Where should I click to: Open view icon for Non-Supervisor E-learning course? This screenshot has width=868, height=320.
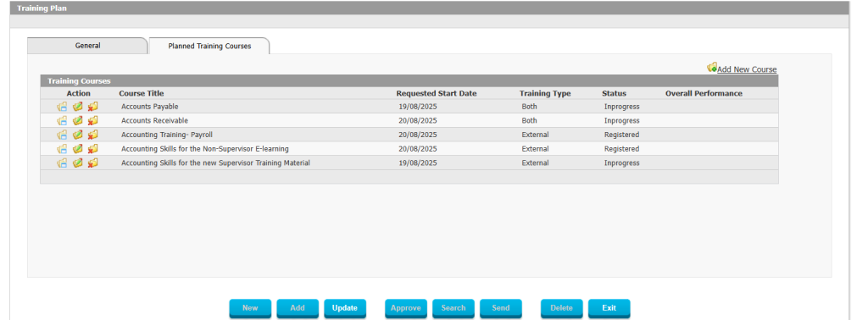62,149
